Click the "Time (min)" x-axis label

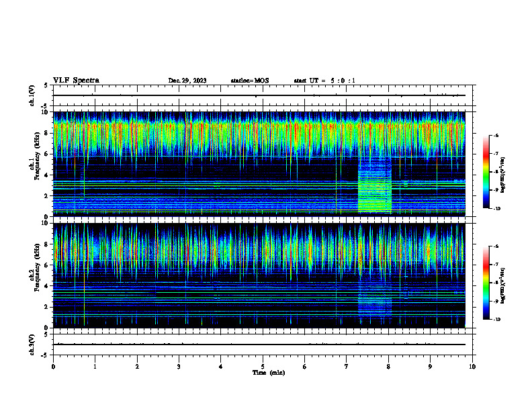[x=269, y=373]
